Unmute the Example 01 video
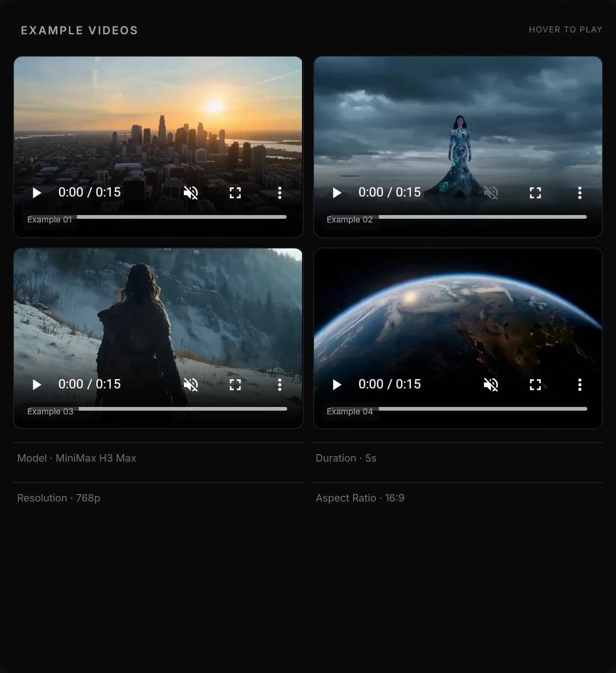The width and height of the screenshot is (616, 673). 191,193
